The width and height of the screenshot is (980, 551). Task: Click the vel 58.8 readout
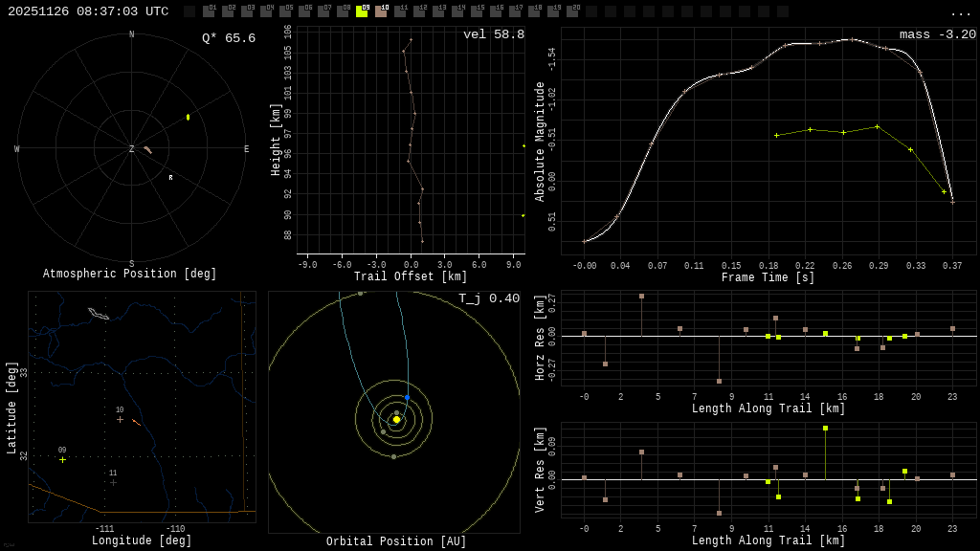coord(493,34)
